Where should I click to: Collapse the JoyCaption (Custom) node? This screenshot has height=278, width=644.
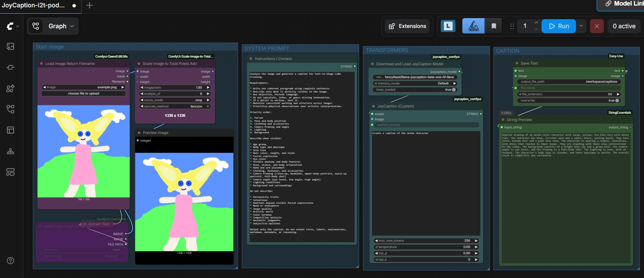(x=373, y=106)
